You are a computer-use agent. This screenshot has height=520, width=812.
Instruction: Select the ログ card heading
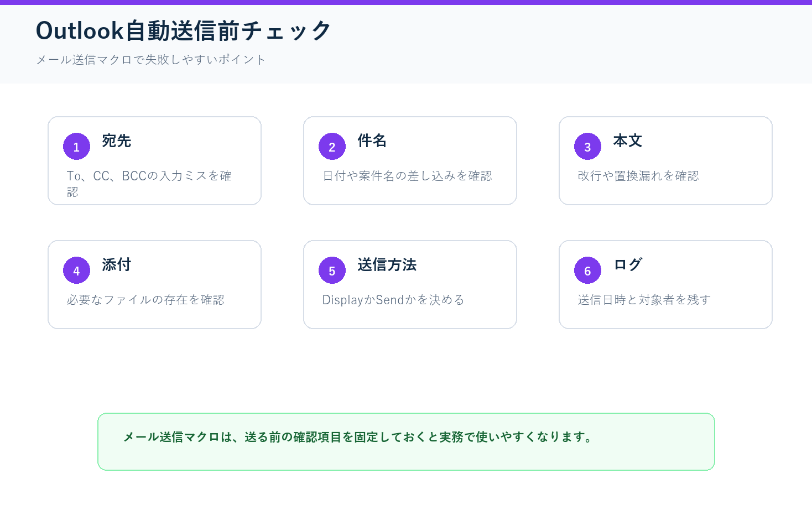click(x=627, y=265)
